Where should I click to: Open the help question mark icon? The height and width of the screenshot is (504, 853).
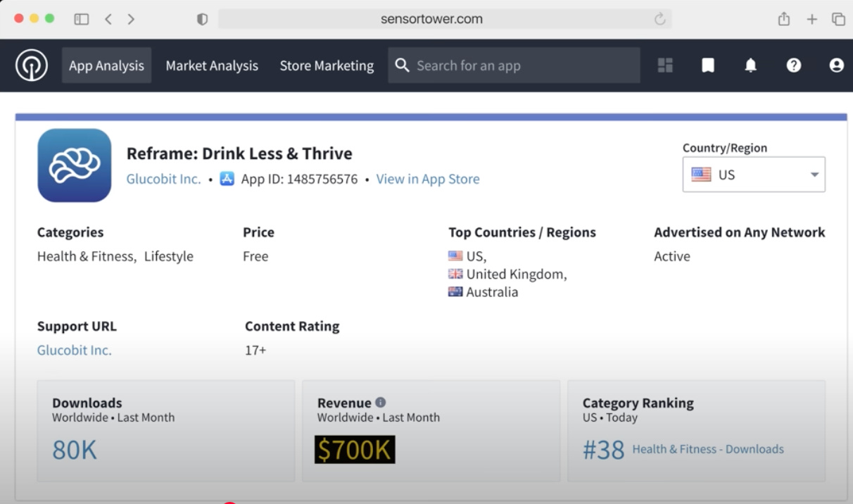click(x=794, y=65)
